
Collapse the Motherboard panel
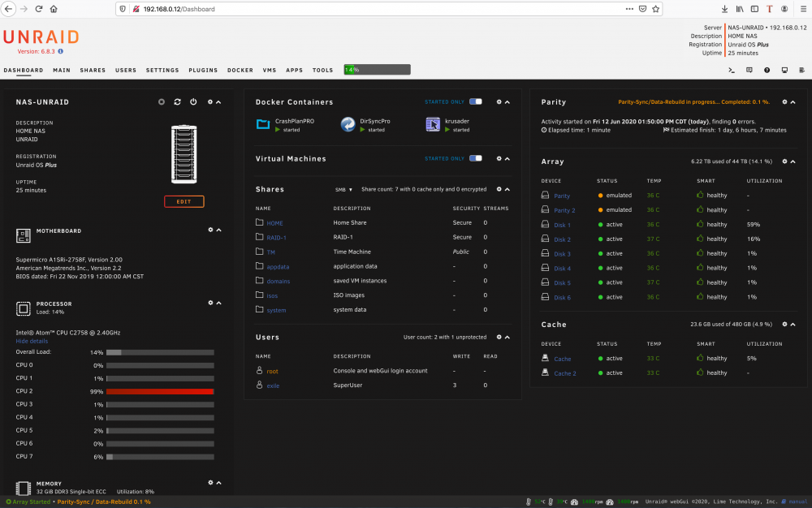pos(219,230)
